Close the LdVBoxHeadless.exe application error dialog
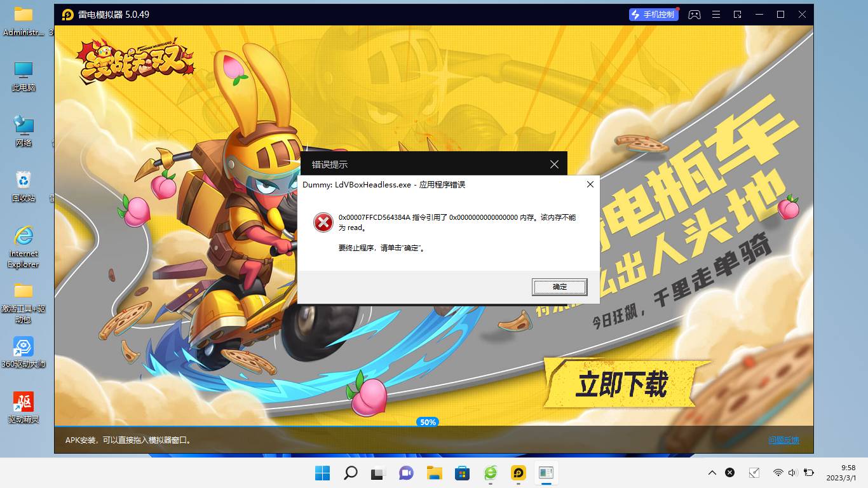This screenshot has height=488, width=868. pyautogui.click(x=590, y=184)
